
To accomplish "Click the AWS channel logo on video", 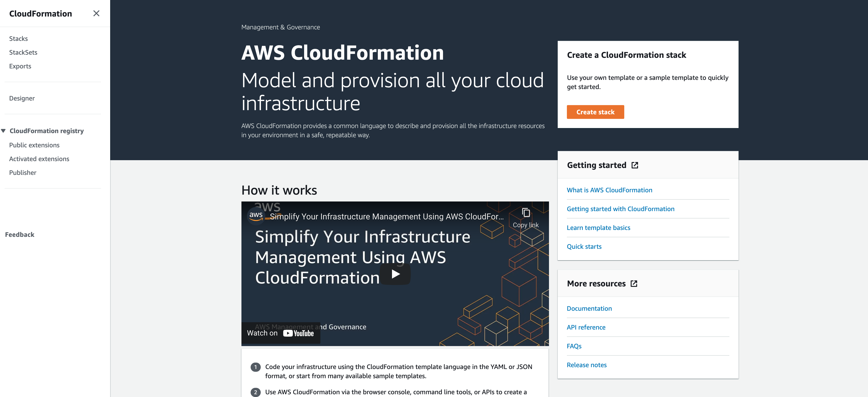I will pyautogui.click(x=256, y=216).
